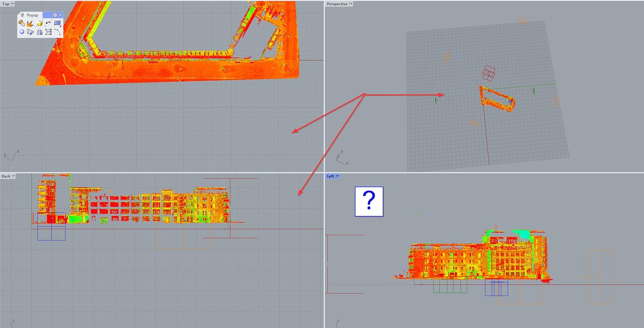Click the Undo arrow icon in the Popup toolbar
644x328 pixels.
[48, 22]
